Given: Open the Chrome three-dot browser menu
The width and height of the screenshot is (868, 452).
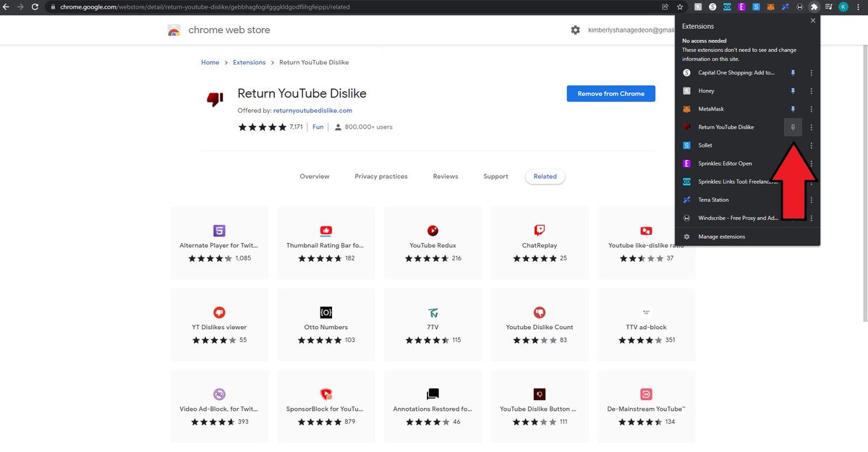Looking at the screenshot, I should click(858, 7).
